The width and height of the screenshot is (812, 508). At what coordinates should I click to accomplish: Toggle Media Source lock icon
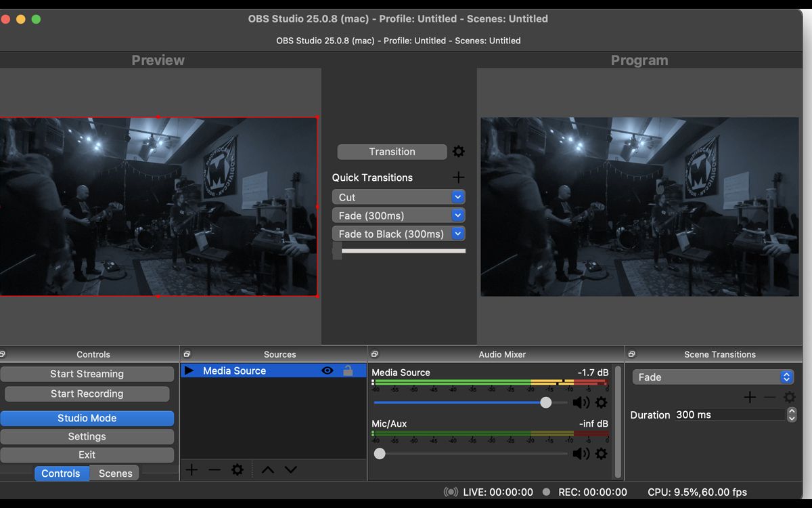pyautogui.click(x=348, y=371)
